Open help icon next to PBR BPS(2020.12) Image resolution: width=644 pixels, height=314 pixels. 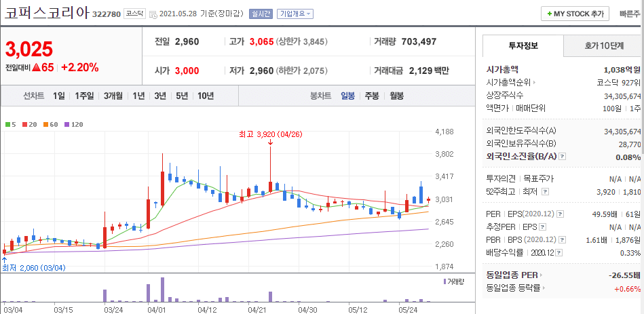563,239
